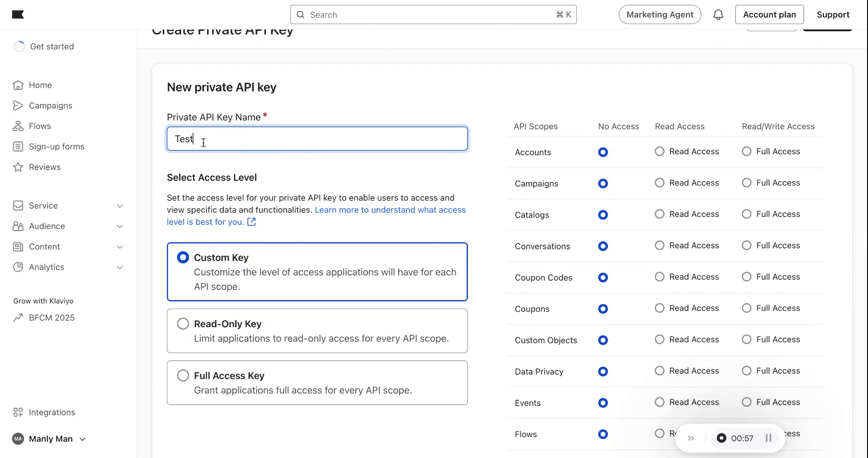Screen dimensions: 868x458
Task: Go to Sign-up forms in sidebar
Action: tap(57, 147)
